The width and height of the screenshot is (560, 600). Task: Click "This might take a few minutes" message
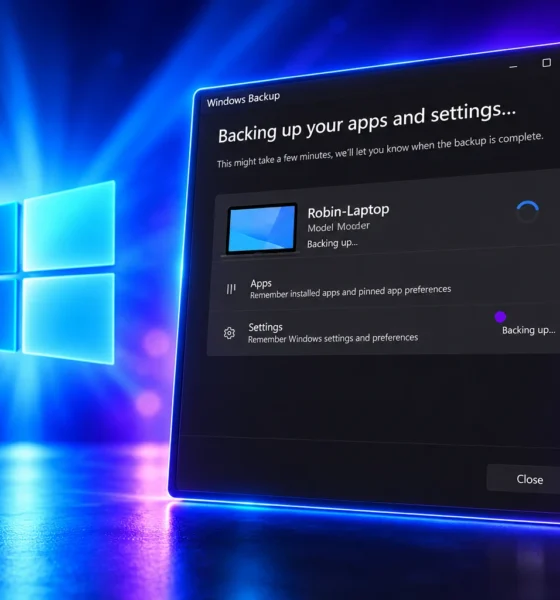coord(380,150)
